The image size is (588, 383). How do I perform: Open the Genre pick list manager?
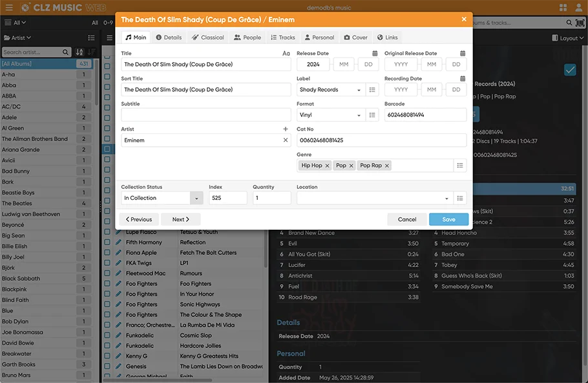point(460,166)
